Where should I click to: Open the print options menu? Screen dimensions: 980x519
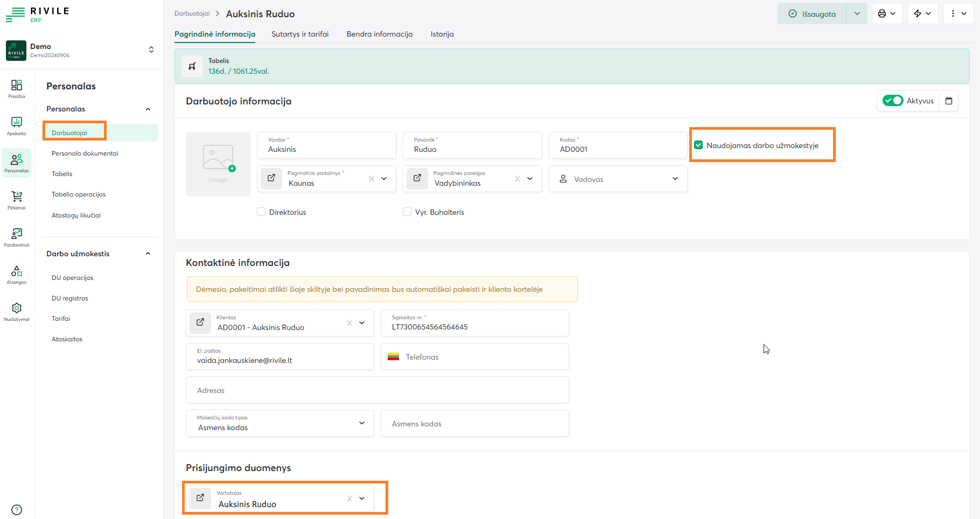tap(887, 13)
